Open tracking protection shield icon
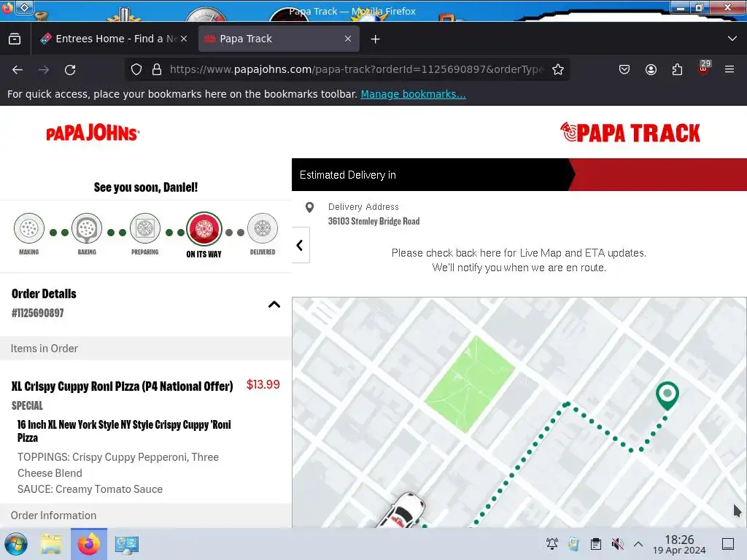The width and height of the screenshot is (747, 560). (x=136, y=69)
